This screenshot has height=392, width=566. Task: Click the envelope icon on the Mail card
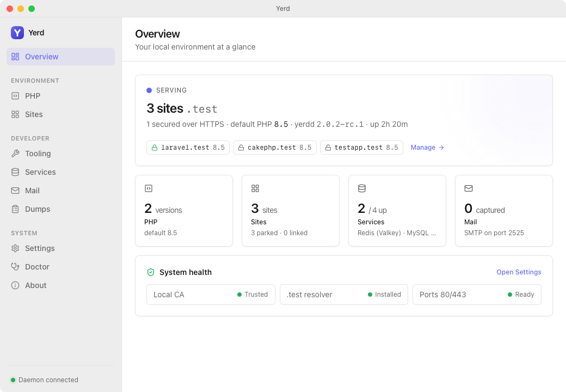pyautogui.click(x=469, y=188)
